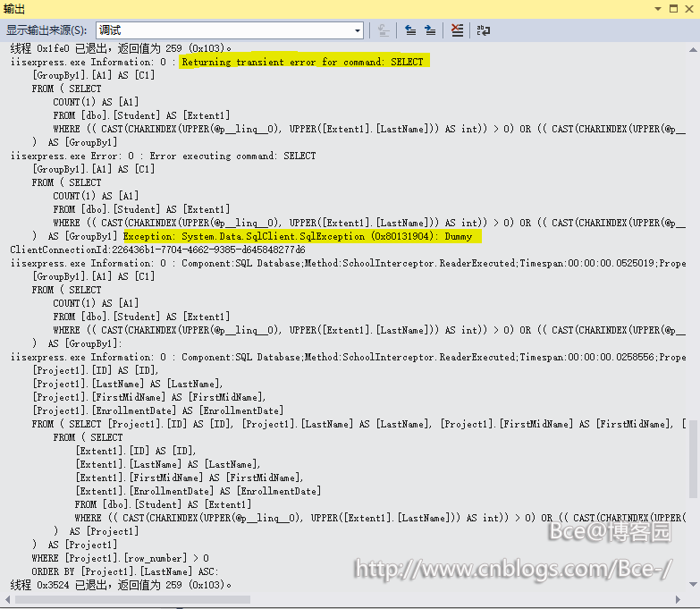700x609 pixels.
Task: Maximize the 输出 panel
Action: coord(674,8)
